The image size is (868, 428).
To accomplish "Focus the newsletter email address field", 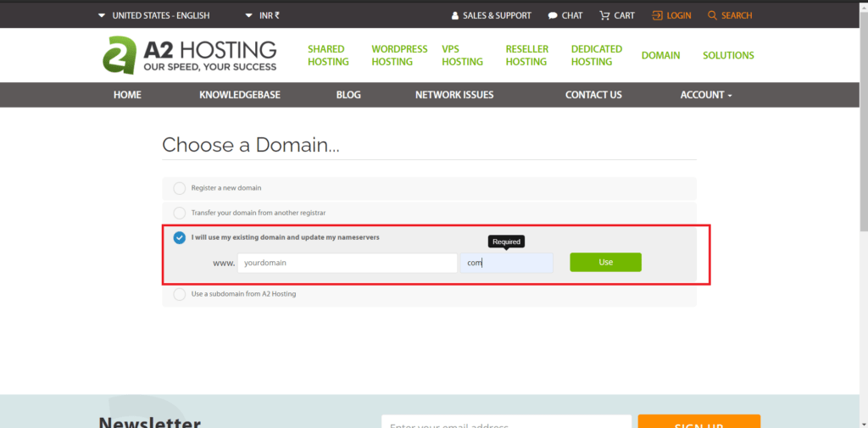I will tap(507, 422).
